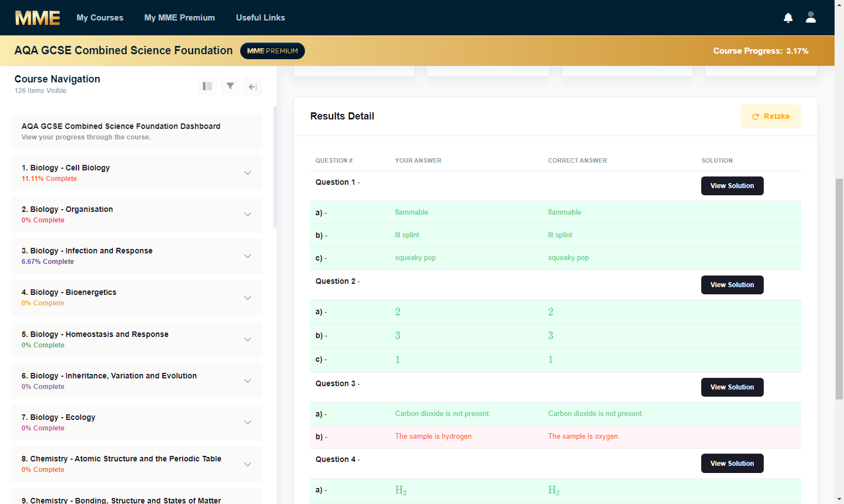This screenshot has height=504, width=844.
Task: Click 'Question 2 -' row label
Action: coord(338,281)
